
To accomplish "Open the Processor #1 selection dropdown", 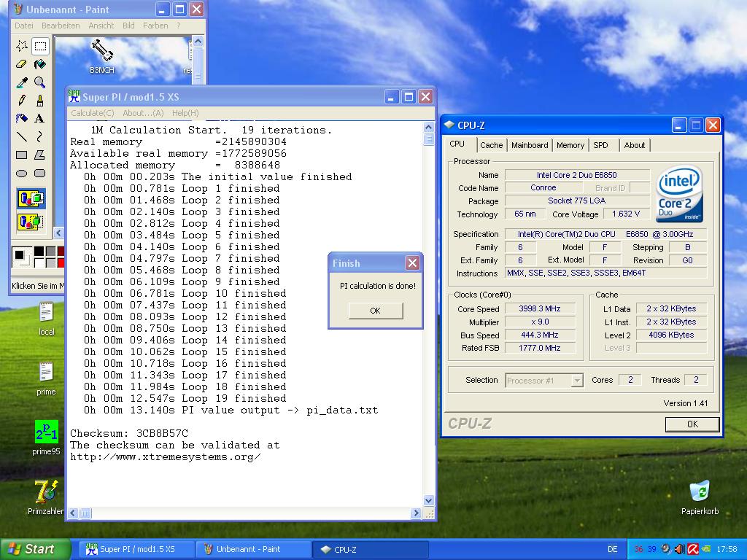I will coord(577,381).
